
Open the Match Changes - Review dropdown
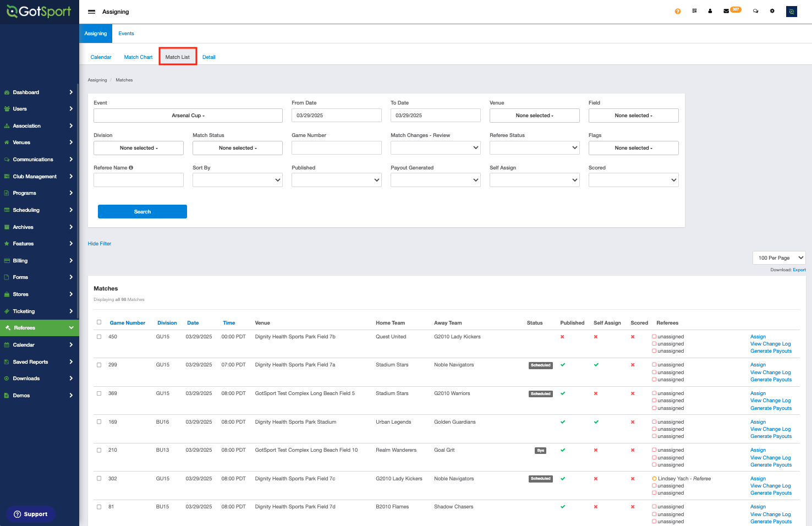point(436,148)
